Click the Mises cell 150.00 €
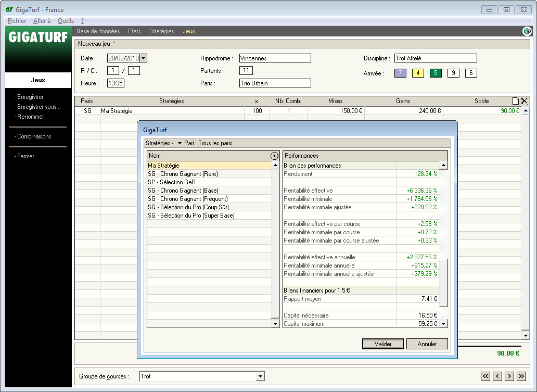The image size is (537, 392). (x=336, y=111)
